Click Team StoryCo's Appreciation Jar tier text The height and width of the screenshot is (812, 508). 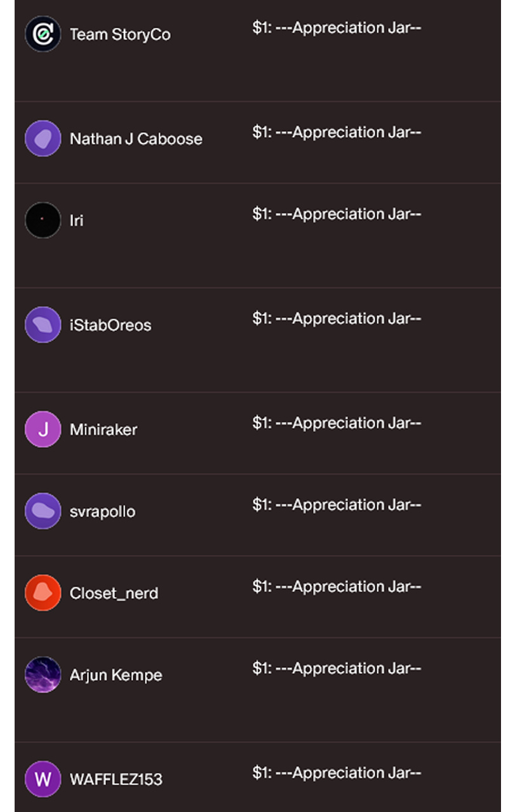point(337,28)
